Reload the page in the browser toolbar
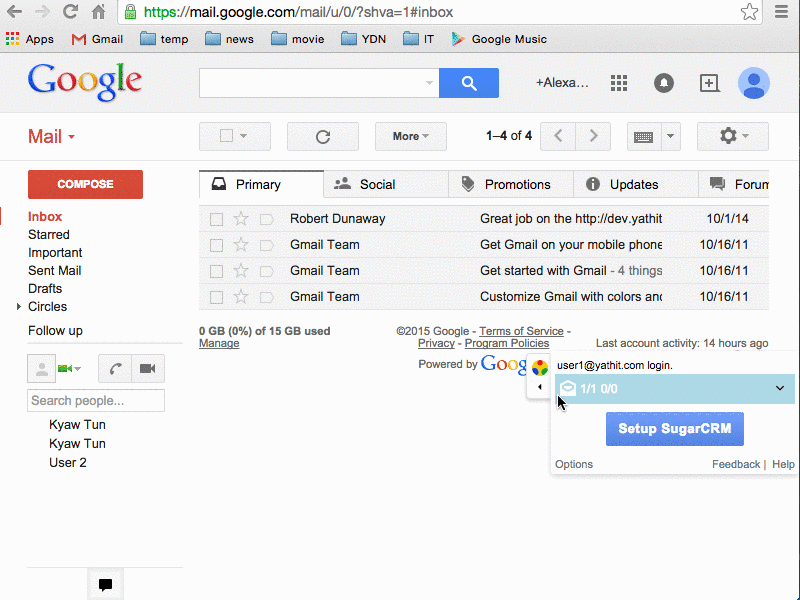This screenshot has height=600, width=800. click(x=70, y=11)
